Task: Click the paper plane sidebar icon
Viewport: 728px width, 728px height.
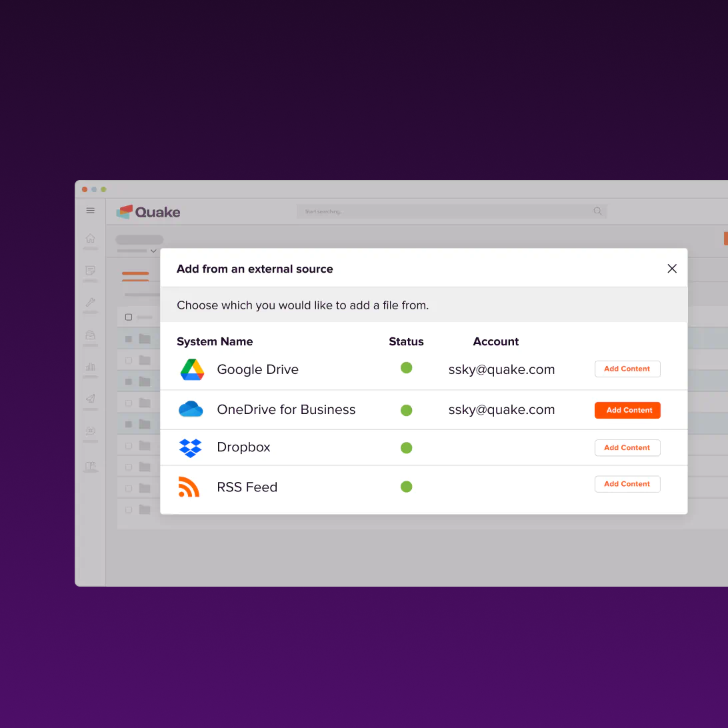Action: point(90,399)
